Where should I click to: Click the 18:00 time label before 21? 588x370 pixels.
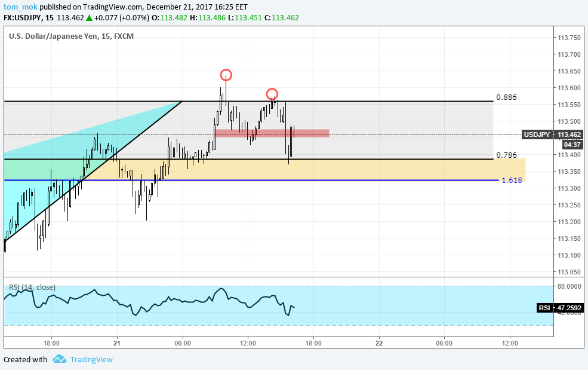pyautogui.click(x=51, y=343)
